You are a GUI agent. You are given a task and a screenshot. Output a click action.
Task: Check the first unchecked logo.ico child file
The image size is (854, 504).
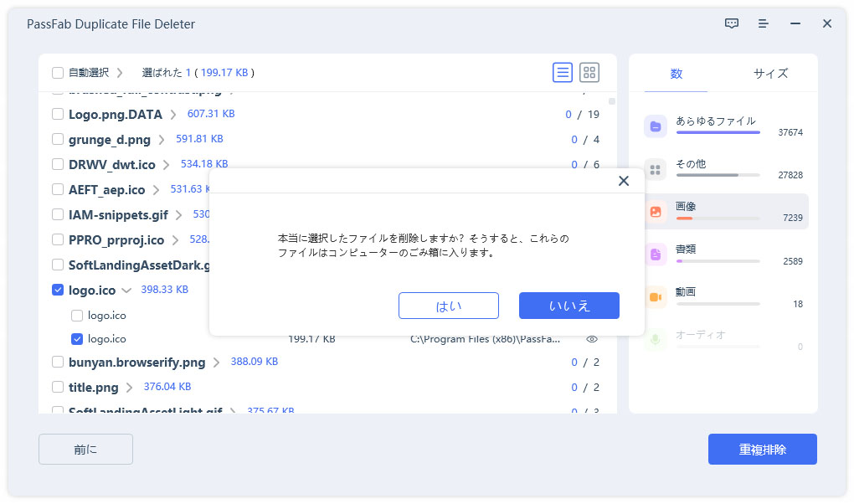tap(77, 316)
